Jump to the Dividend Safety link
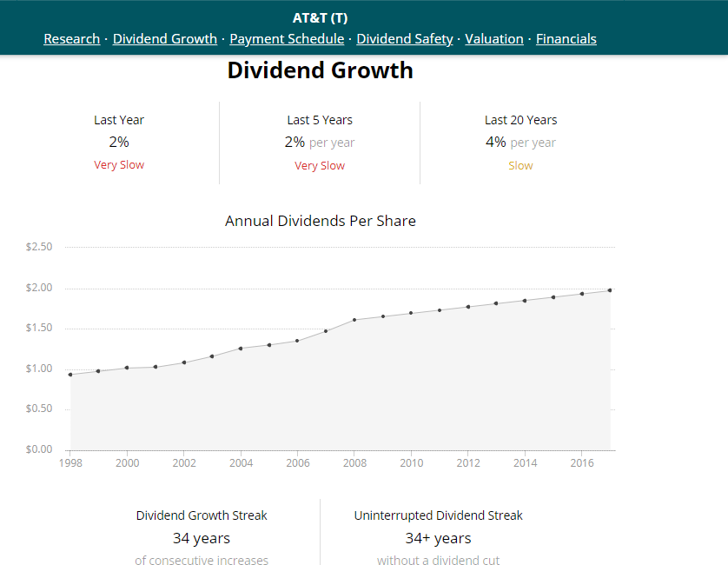 tap(404, 39)
